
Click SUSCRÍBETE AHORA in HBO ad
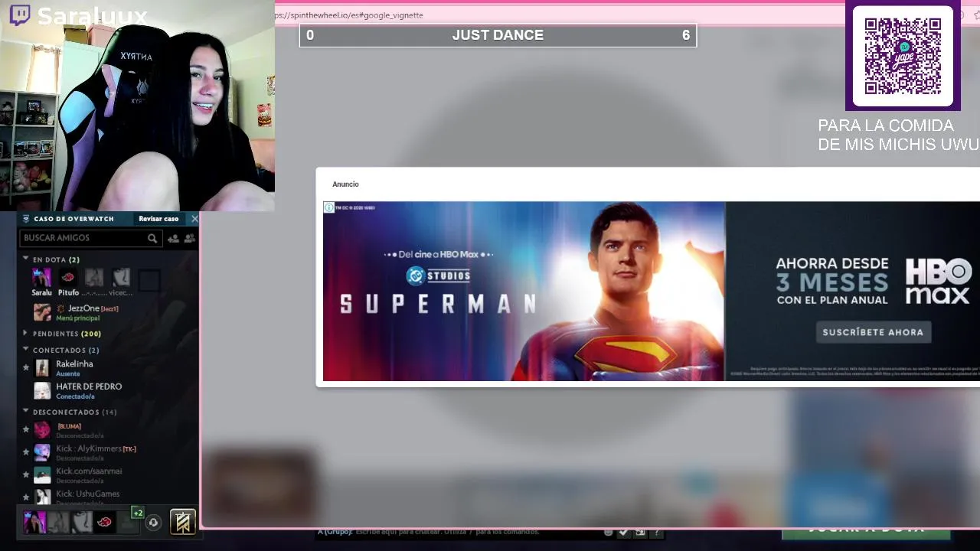873,332
